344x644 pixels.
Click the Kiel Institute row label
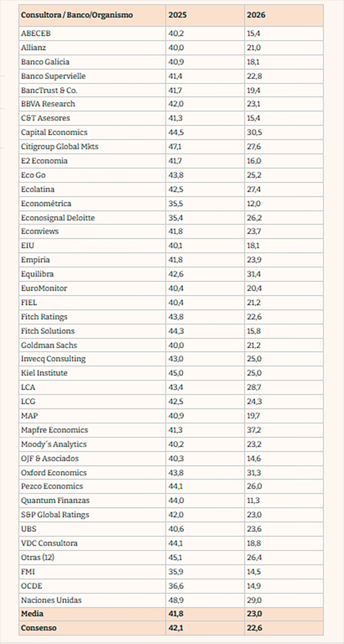pos(44,373)
